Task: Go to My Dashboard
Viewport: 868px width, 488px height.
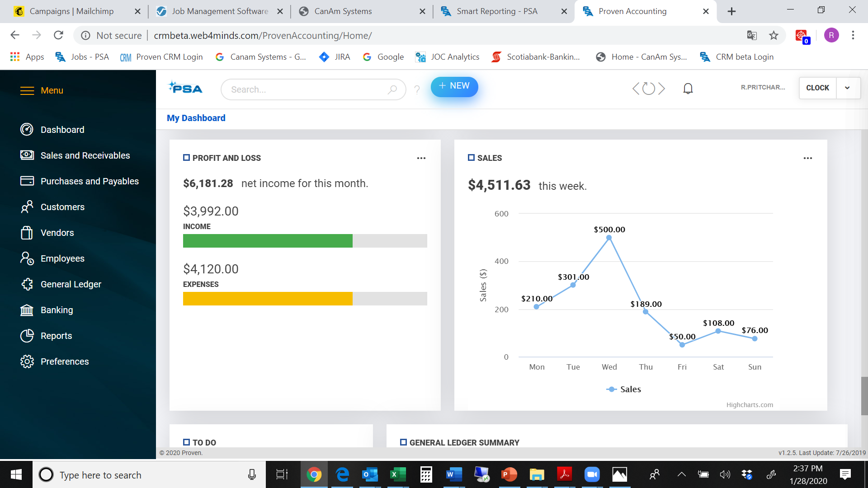Action: click(196, 117)
